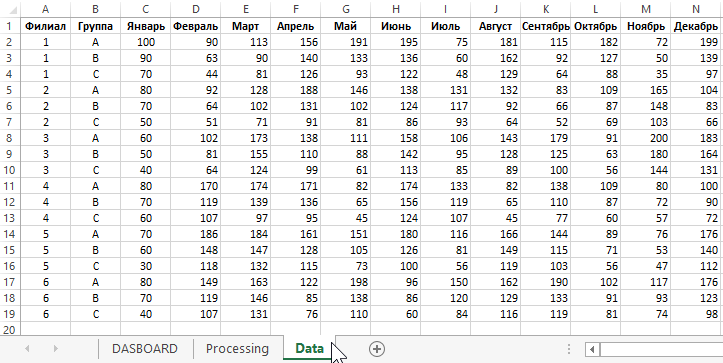Select cell with value 44 in Февраль

pyautogui.click(x=196, y=74)
